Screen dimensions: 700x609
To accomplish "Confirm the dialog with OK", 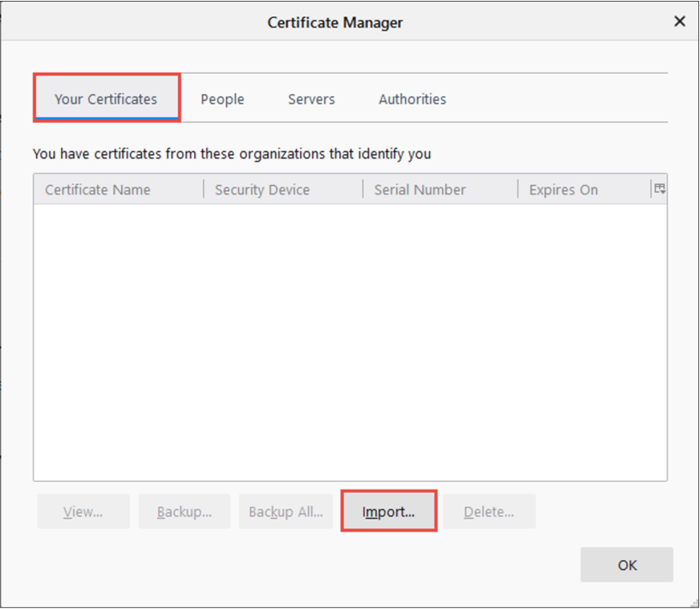I will (627, 565).
